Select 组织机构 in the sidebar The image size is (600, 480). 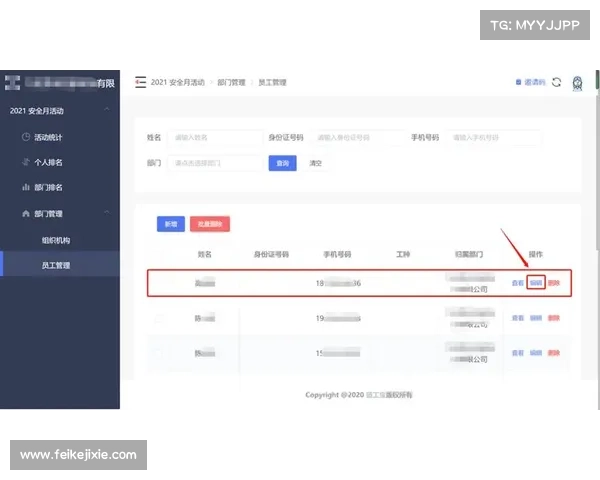pyautogui.click(x=56, y=240)
